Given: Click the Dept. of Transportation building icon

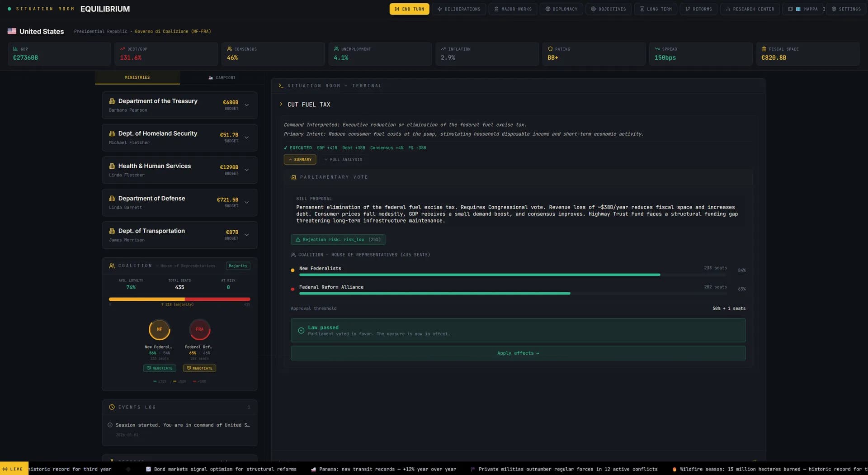Looking at the screenshot, I should [x=112, y=231].
